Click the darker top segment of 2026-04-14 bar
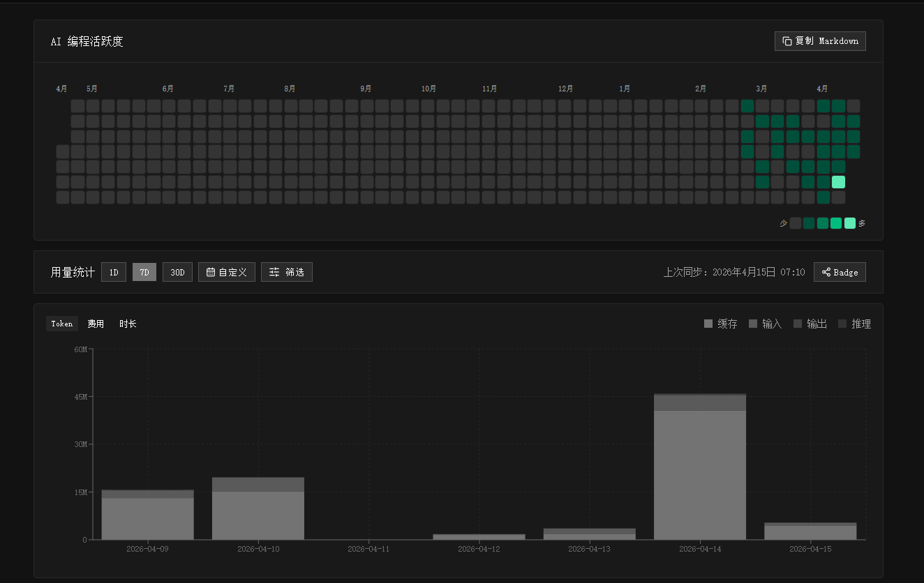924x583 pixels. (700, 402)
